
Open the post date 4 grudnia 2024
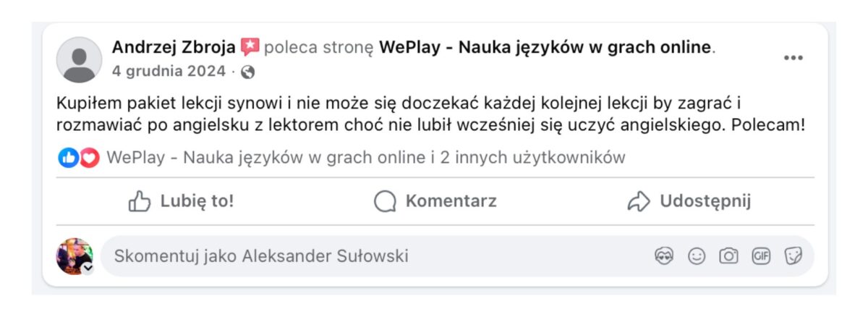[x=170, y=72]
